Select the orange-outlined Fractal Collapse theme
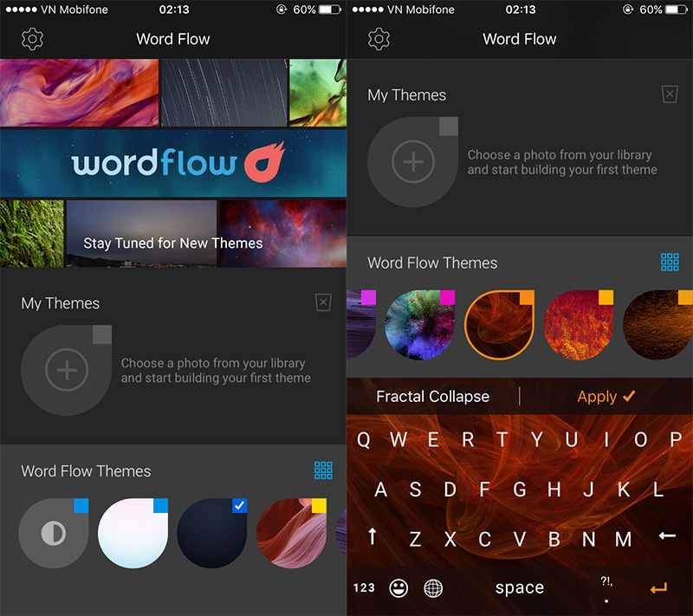The width and height of the screenshot is (693, 616). point(500,325)
